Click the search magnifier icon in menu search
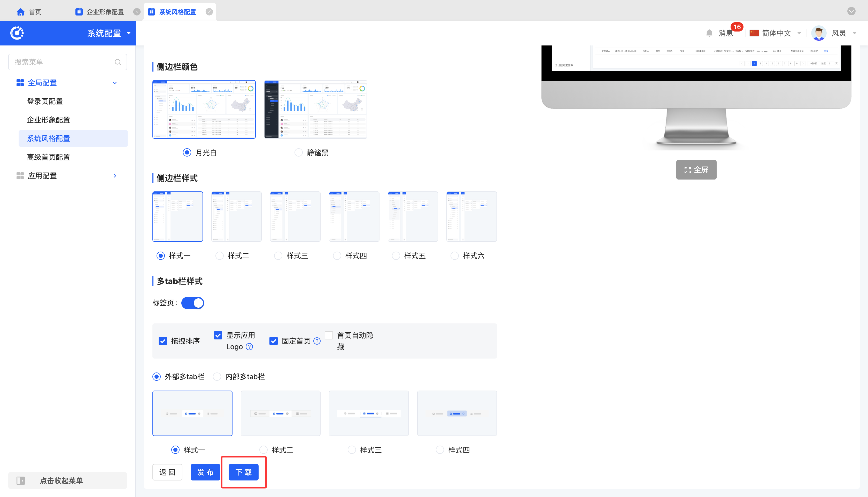The height and width of the screenshot is (497, 868). pos(118,62)
